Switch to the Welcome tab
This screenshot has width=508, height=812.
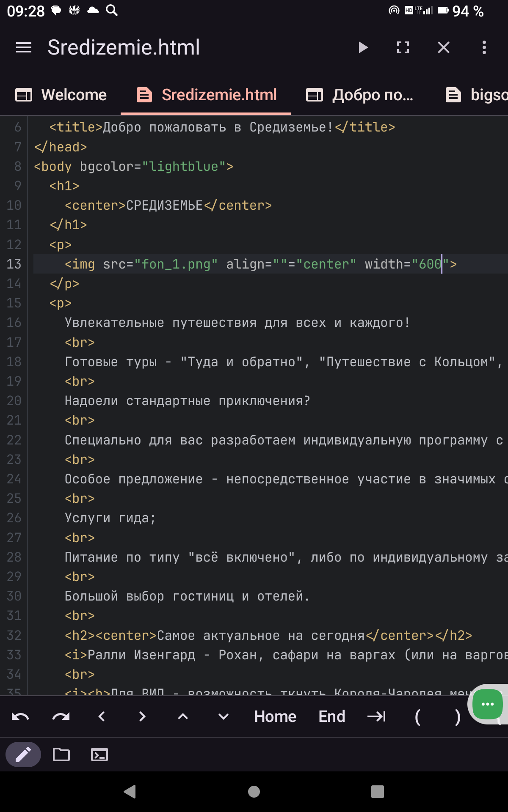click(61, 95)
